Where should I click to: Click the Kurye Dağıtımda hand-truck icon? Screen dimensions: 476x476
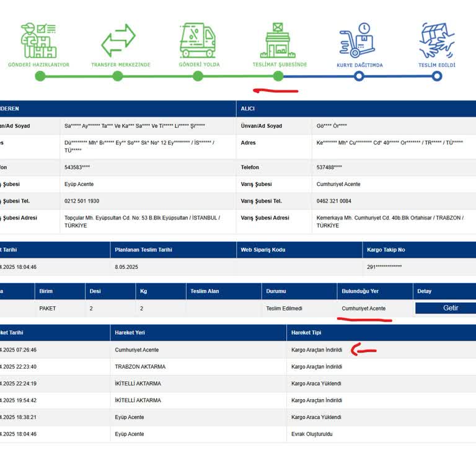coord(358,41)
